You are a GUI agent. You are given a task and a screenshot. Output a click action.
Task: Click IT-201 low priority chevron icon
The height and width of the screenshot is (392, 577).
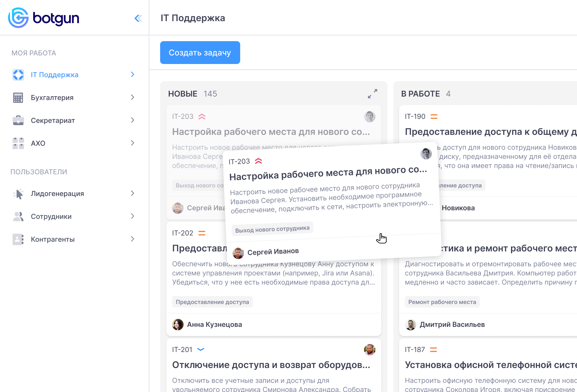point(201,349)
